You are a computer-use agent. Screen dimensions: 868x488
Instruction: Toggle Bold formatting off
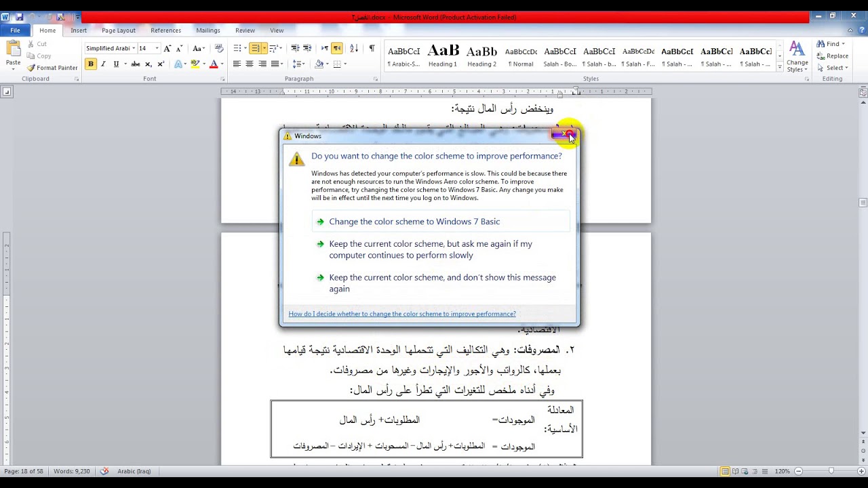tap(90, 64)
